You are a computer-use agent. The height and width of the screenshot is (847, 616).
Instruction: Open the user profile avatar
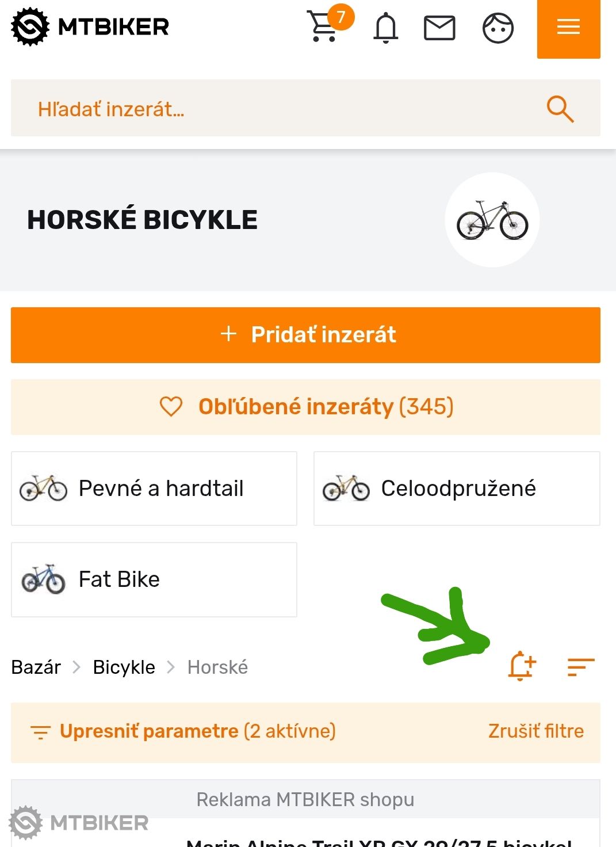click(x=498, y=28)
